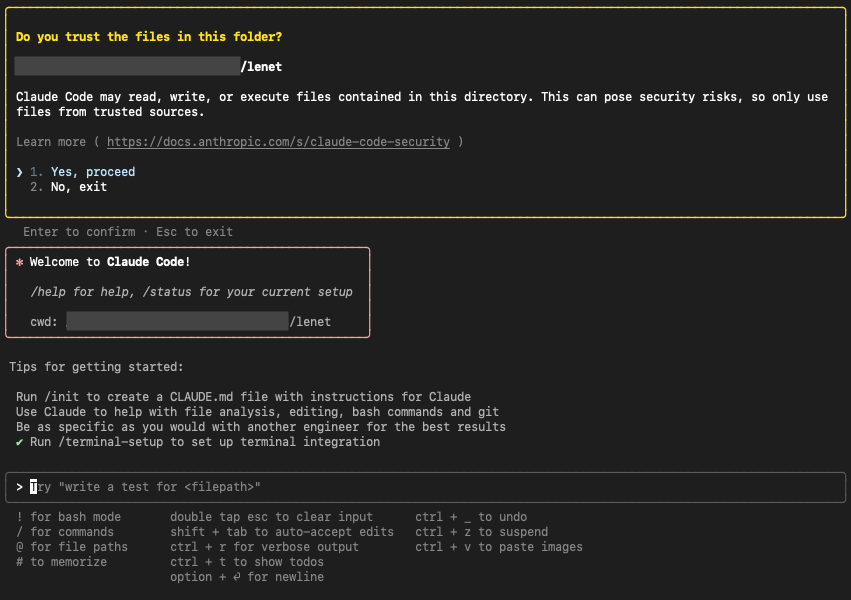Screen dimensions: 851x600
Task: Click the selection arrow beside Yes, proceed
Action: pyautogui.click(x=19, y=171)
